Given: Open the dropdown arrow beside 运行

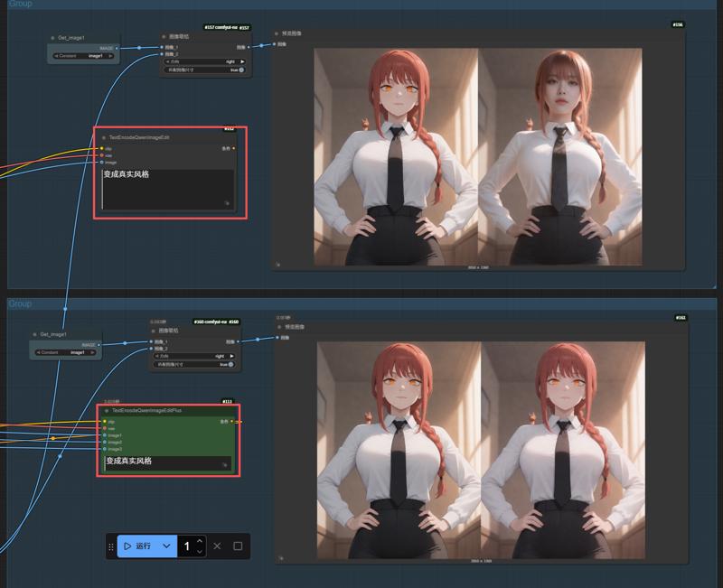Looking at the screenshot, I should click(166, 546).
